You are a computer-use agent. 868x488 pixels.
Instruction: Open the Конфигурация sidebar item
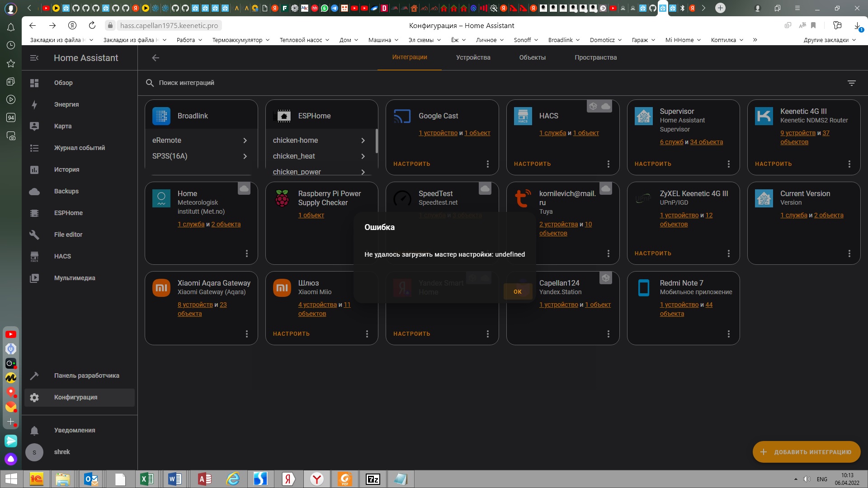pos(80,397)
